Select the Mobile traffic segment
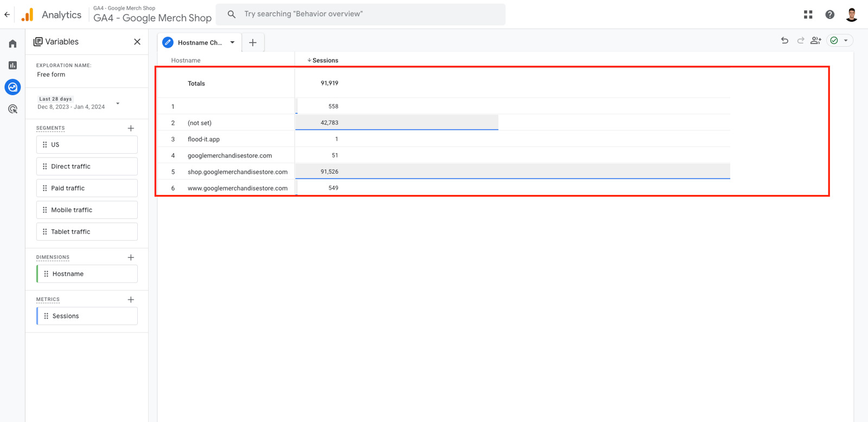The image size is (868, 422). (87, 210)
